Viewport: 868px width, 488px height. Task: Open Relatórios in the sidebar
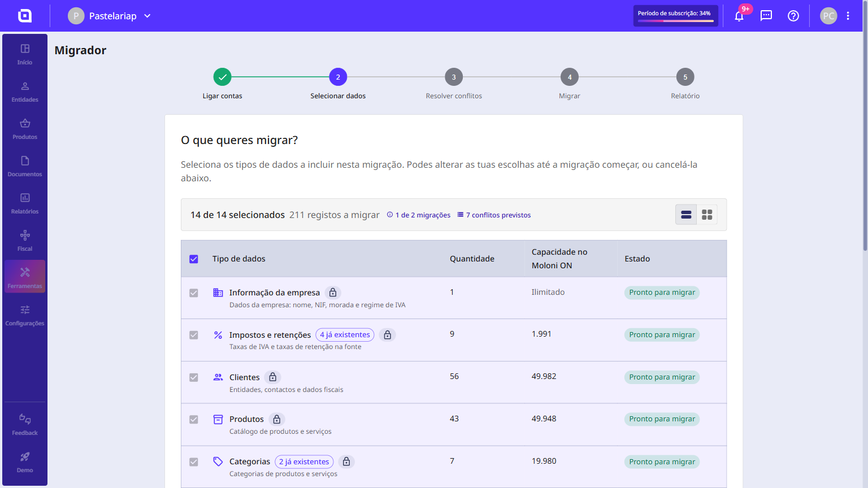pyautogui.click(x=25, y=203)
